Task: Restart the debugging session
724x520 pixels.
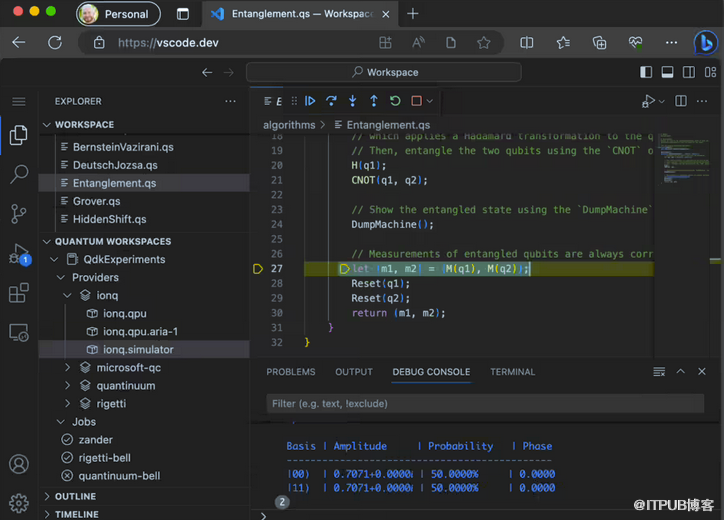Action: (395, 101)
